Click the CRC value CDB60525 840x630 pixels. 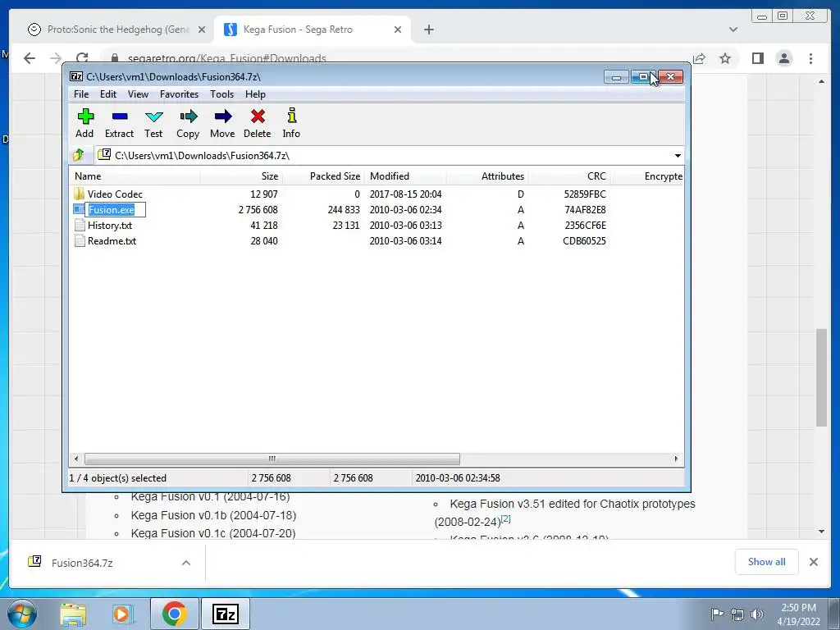point(584,240)
